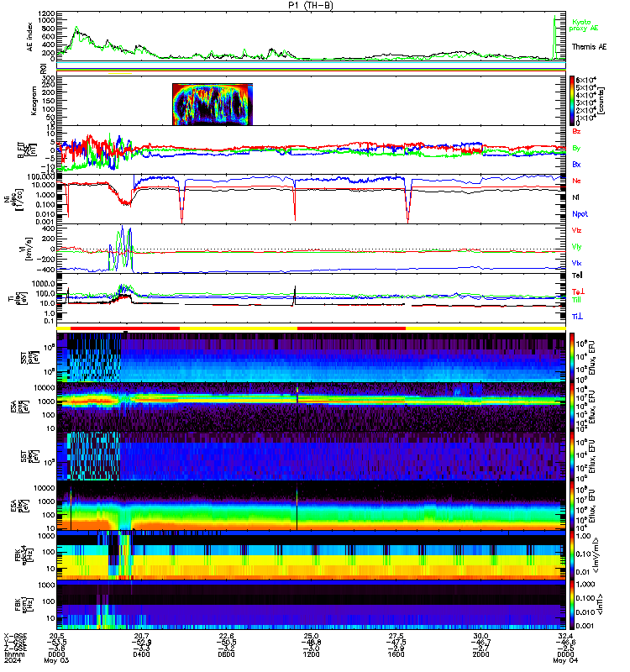Screen dimensions: 630x672
Task: Click the black 'Ni' density legend label
Action: 575,197
